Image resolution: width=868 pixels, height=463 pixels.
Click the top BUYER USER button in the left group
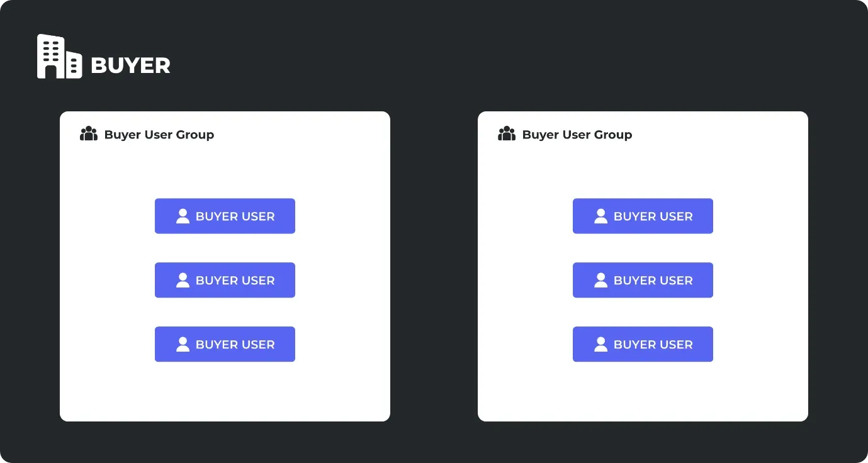(225, 216)
